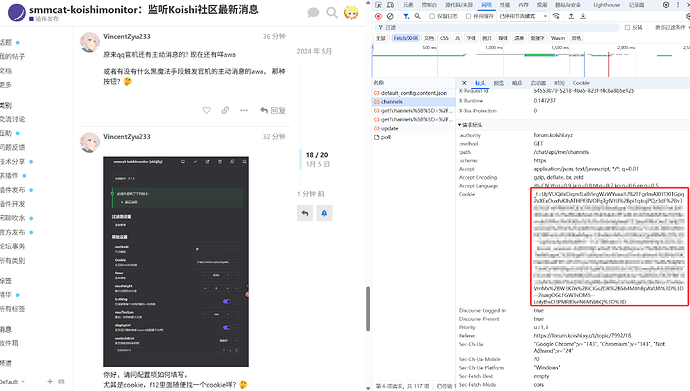Open network conditions wifi icon
Viewport: 690px width, 391px height.
pyautogui.click(x=556, y=16)
